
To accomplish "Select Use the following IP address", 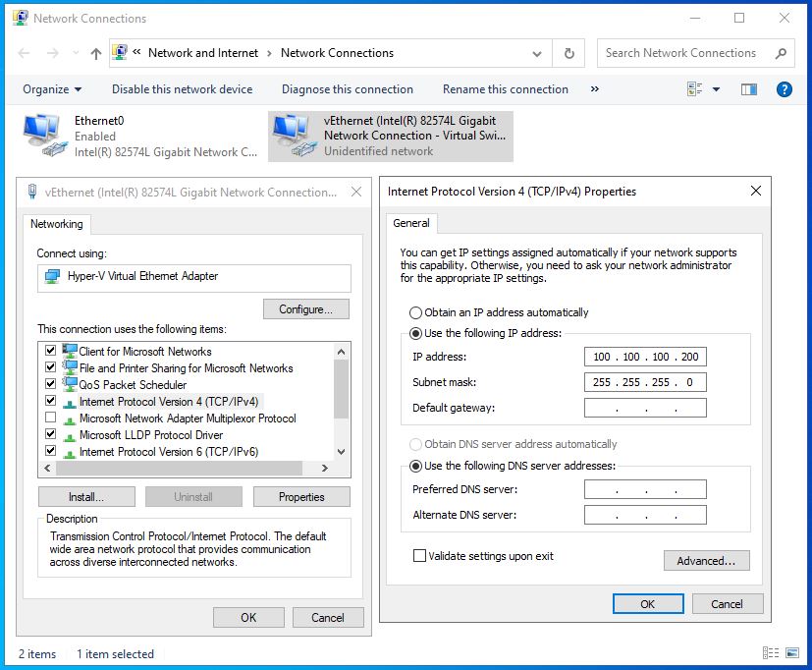I will click(x=415, y=334).
